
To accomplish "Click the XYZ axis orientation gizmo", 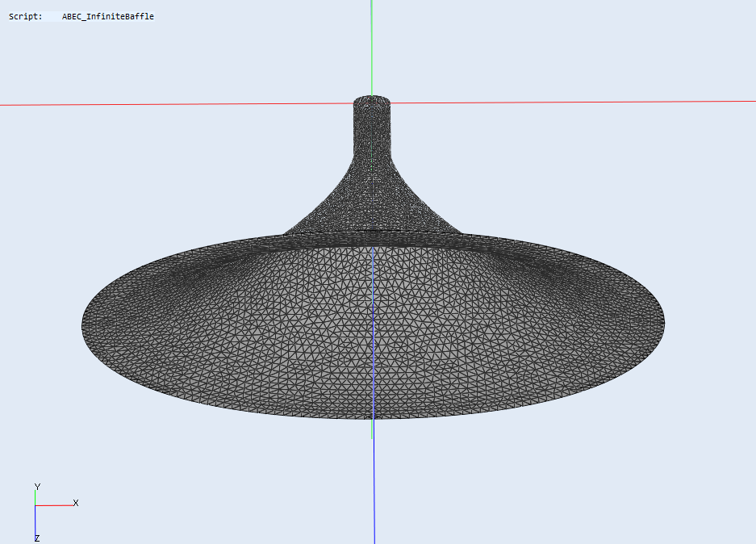I will click(x=55, y=513).
